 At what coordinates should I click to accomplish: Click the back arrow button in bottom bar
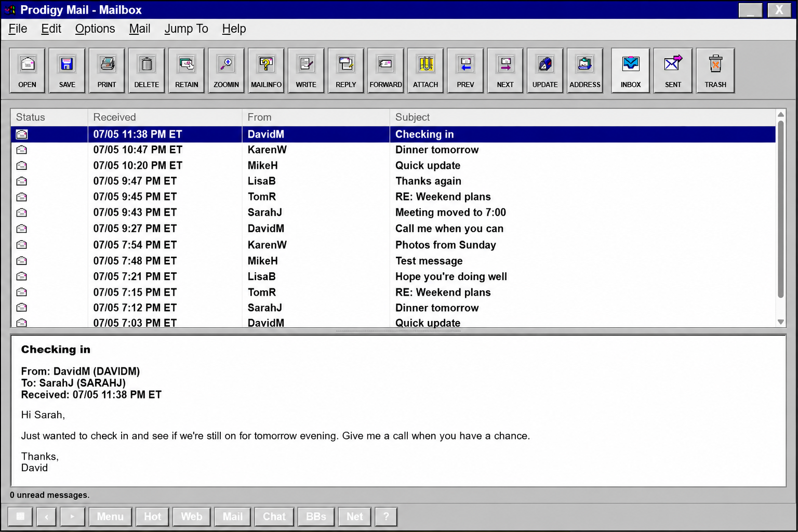(x=46, y=516)
